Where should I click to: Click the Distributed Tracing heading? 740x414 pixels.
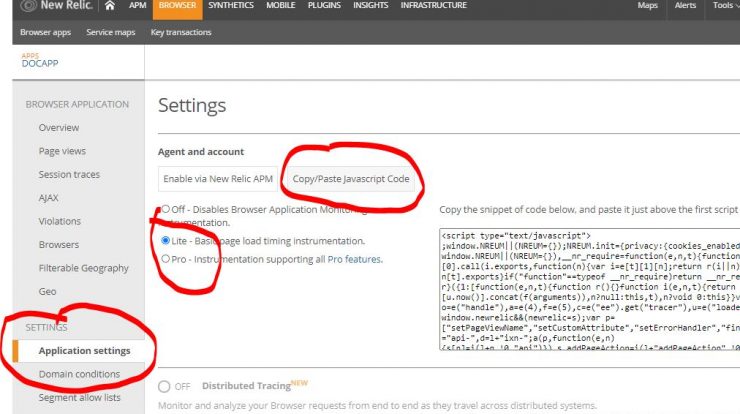[x=246, y=386]
